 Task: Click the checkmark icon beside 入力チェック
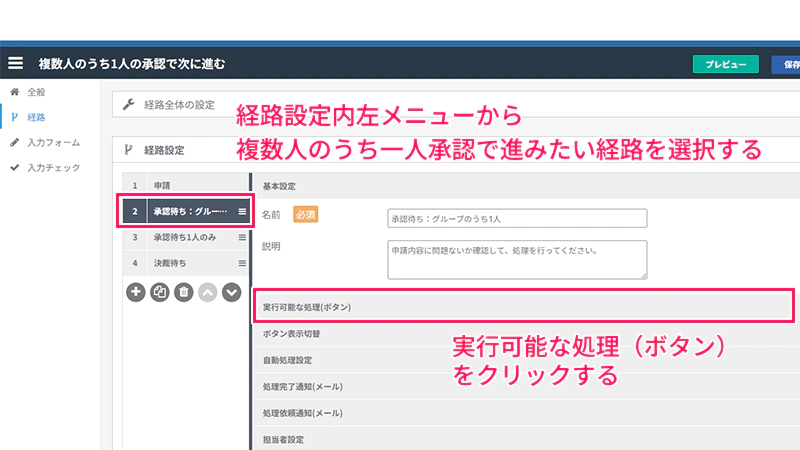[14, 167]
